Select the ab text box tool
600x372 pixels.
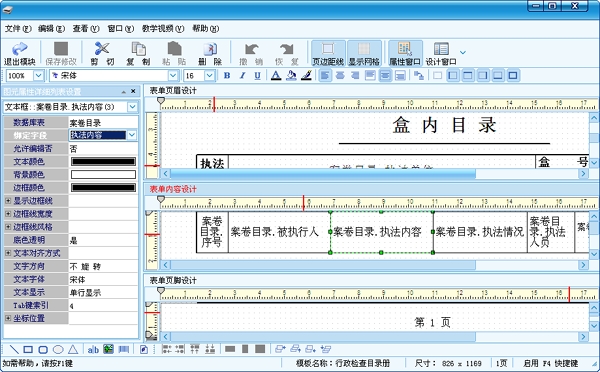[x=93, y=349]
